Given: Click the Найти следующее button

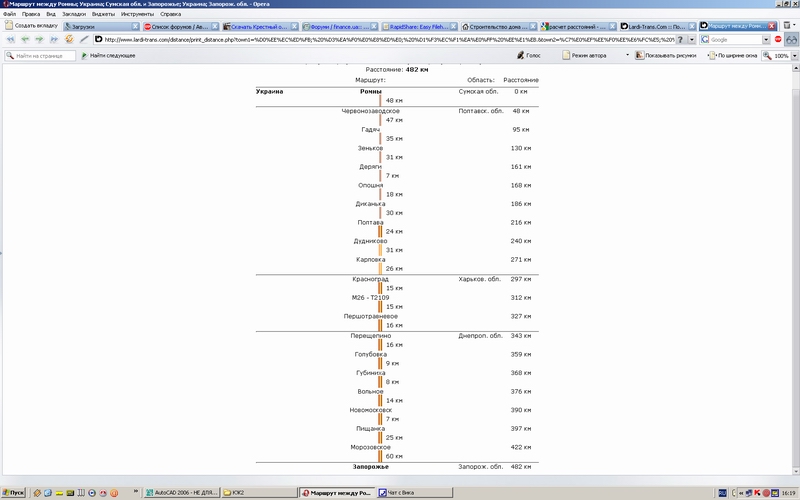Looking at the screenshot, I should point(112,55).
